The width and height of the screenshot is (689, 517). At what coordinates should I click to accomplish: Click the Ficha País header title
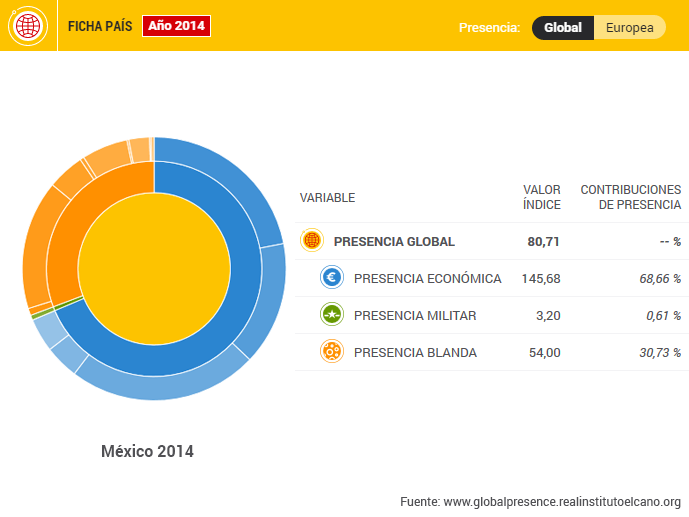click(x=100, y=27)
